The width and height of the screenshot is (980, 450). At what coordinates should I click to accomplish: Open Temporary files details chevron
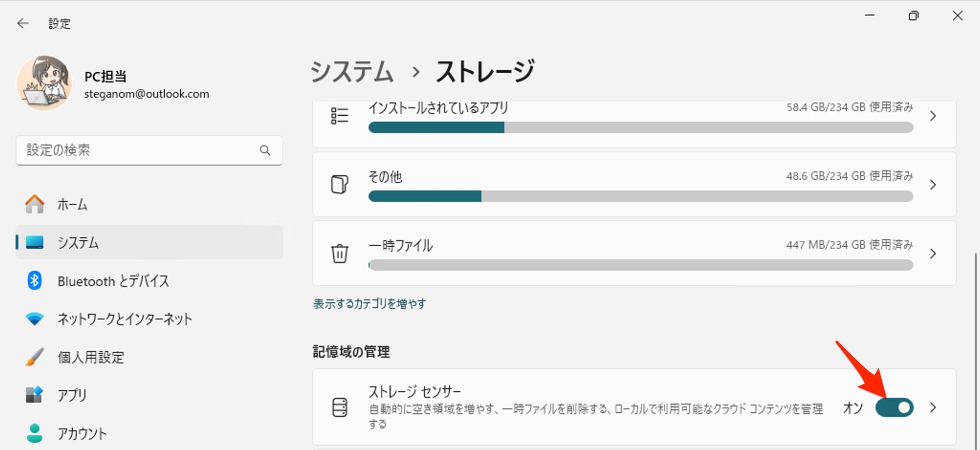[x=933, y=253]
